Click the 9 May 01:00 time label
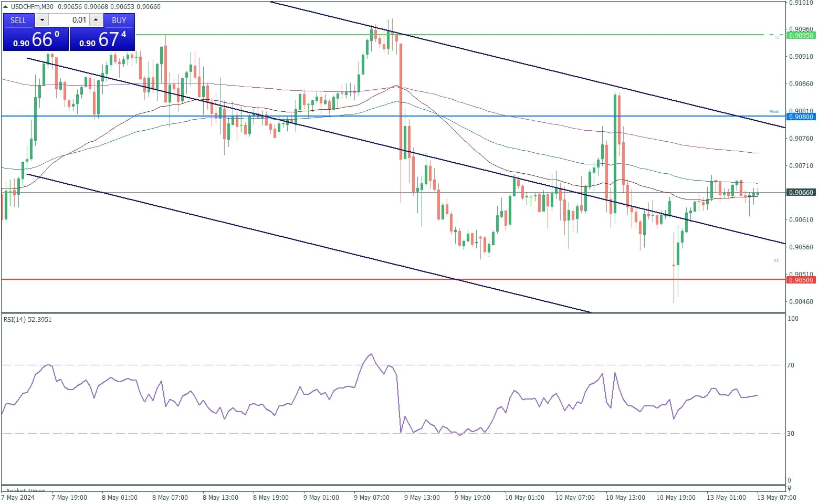The width and height of the screenshot is (819, 504). (x=321, y=498)
